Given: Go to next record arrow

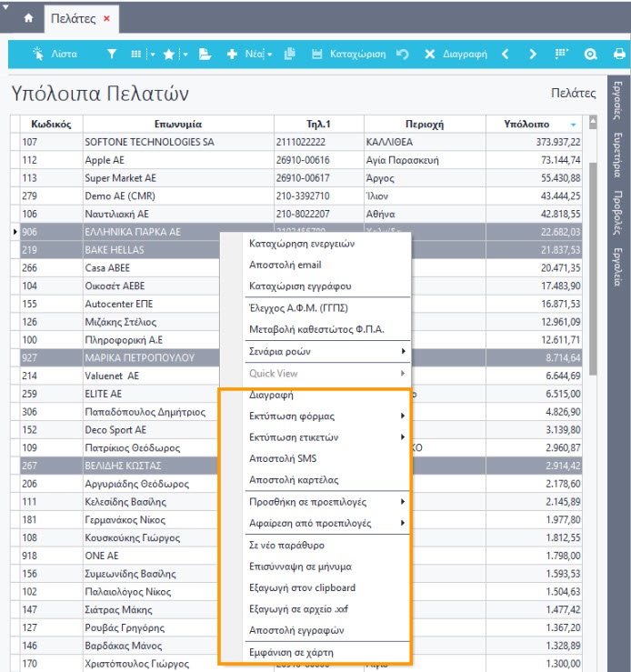Looking at the screenshot, I should coord(531,55).
